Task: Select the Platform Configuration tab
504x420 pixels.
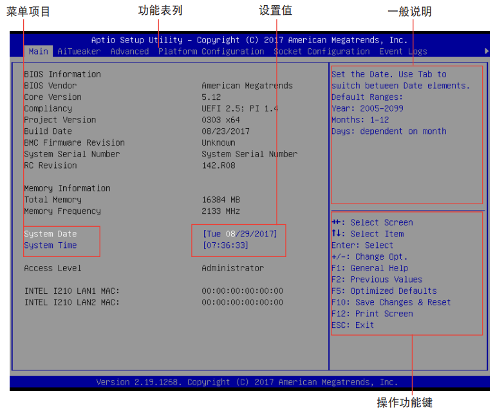Action: (x=211, y=52)
